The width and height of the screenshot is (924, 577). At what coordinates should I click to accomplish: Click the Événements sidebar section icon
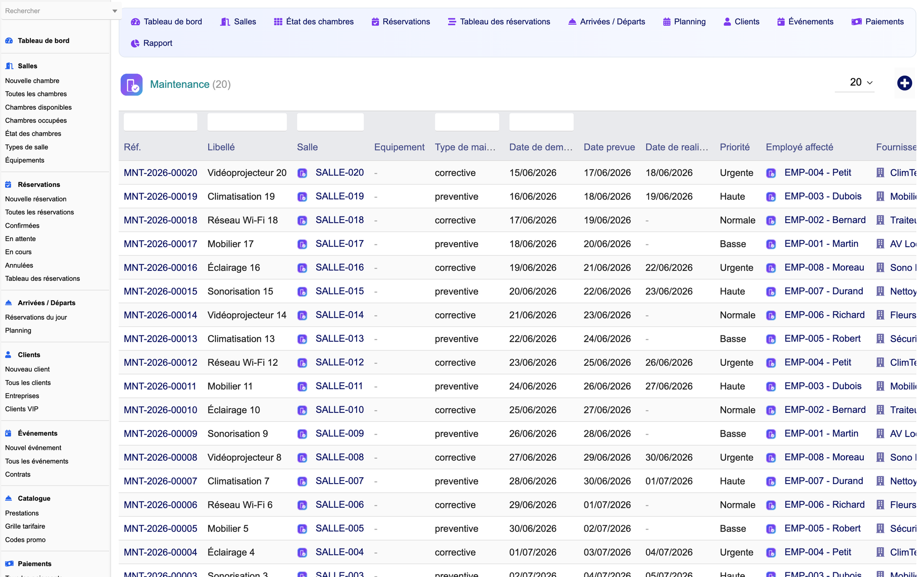[9, 433]
